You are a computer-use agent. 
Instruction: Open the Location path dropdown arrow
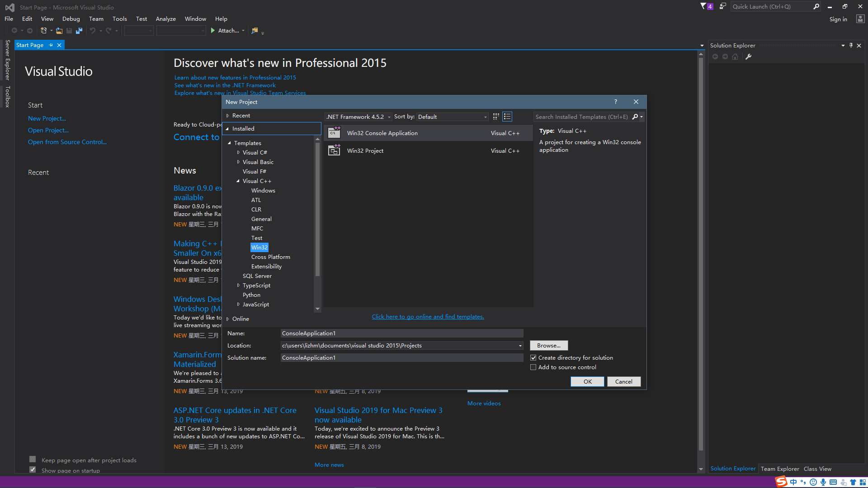pos(520,346)
